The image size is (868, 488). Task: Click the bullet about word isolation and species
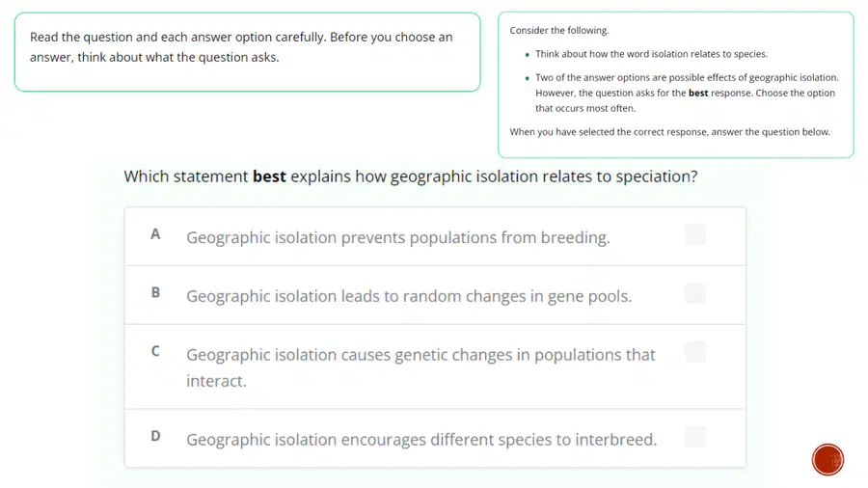click(x=651, y=54)
